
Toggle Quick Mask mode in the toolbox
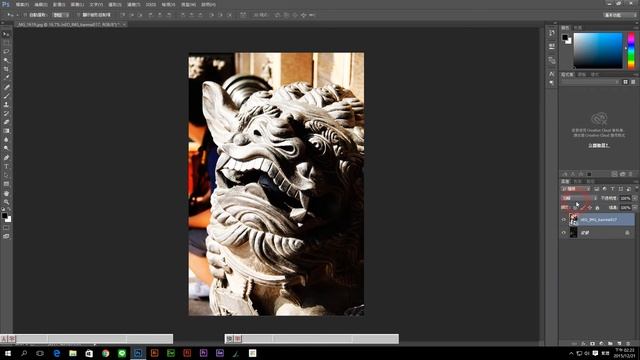coord(6,228)
